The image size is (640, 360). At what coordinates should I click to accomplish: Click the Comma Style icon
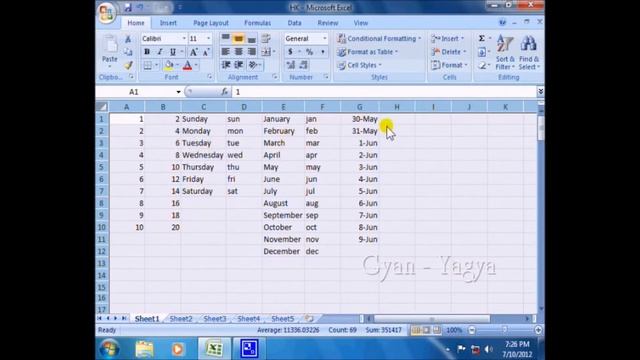tap(322, 52)
